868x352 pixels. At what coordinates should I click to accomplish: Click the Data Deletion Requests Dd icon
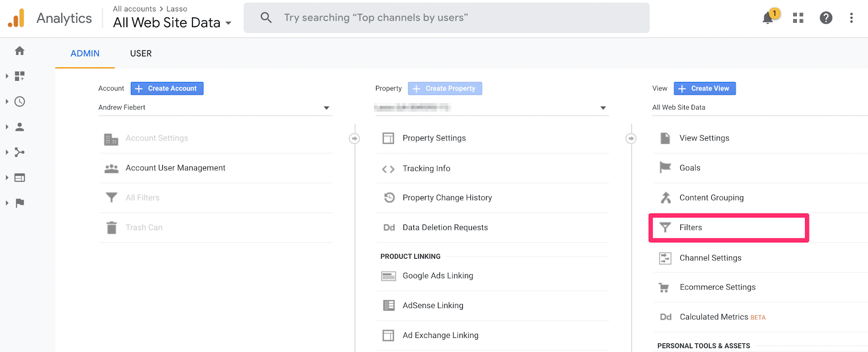click(x=389, y=228)
